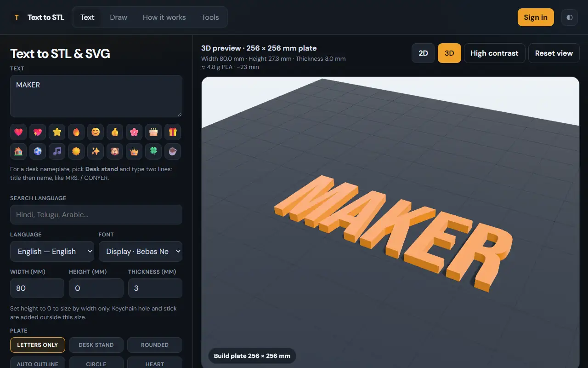This screenshot has height=368, width=588.
Task: Click the Search language field
Action: point(96,215)
